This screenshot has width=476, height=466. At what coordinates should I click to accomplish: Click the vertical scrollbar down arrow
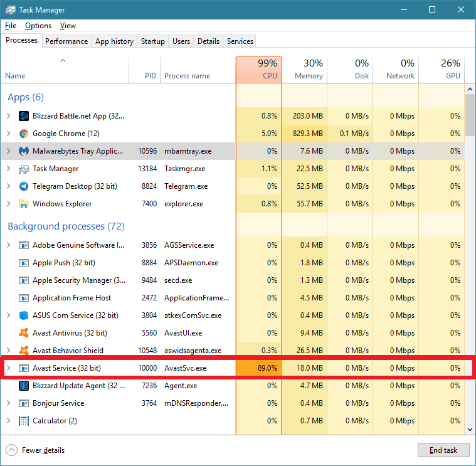[470, 430]
